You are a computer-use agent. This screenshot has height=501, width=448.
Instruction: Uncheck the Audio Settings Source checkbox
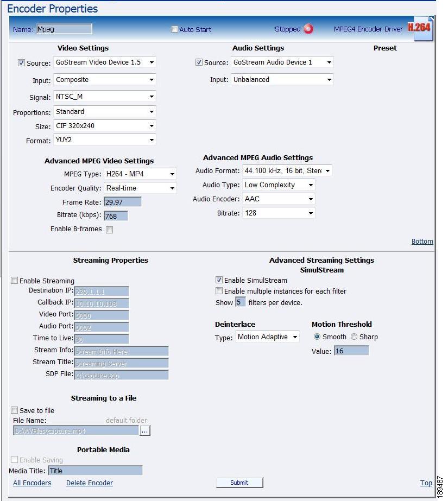point(199,62)
